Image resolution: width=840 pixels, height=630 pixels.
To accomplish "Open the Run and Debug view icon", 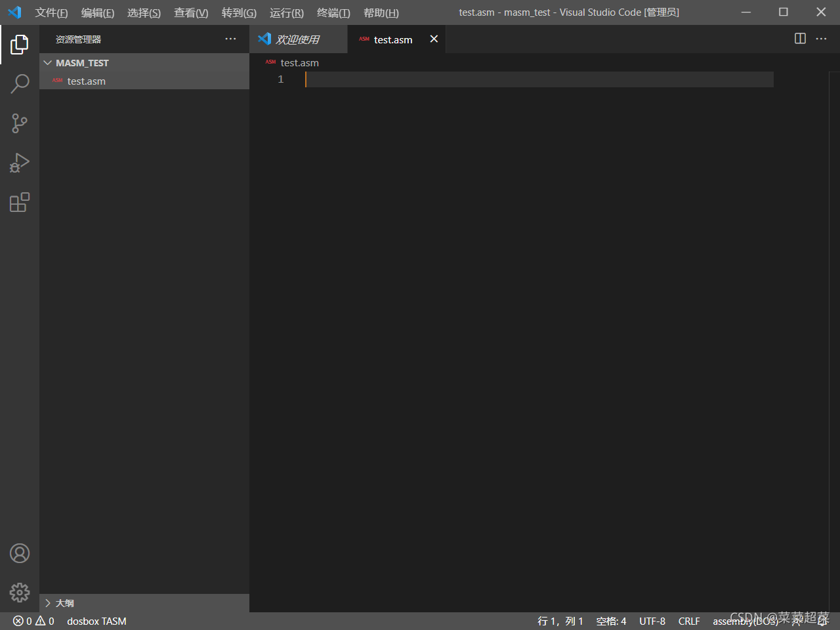I will pos(20,163).
